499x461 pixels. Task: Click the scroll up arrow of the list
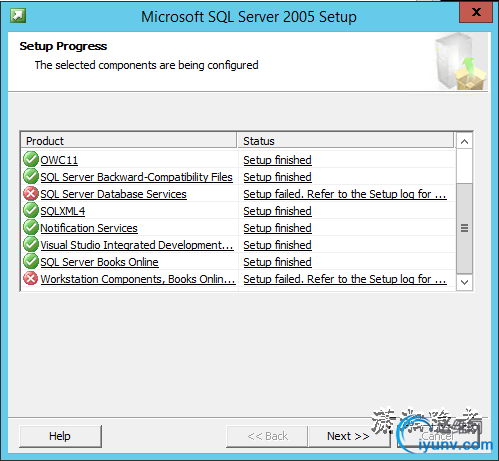[x=464, y=141]
